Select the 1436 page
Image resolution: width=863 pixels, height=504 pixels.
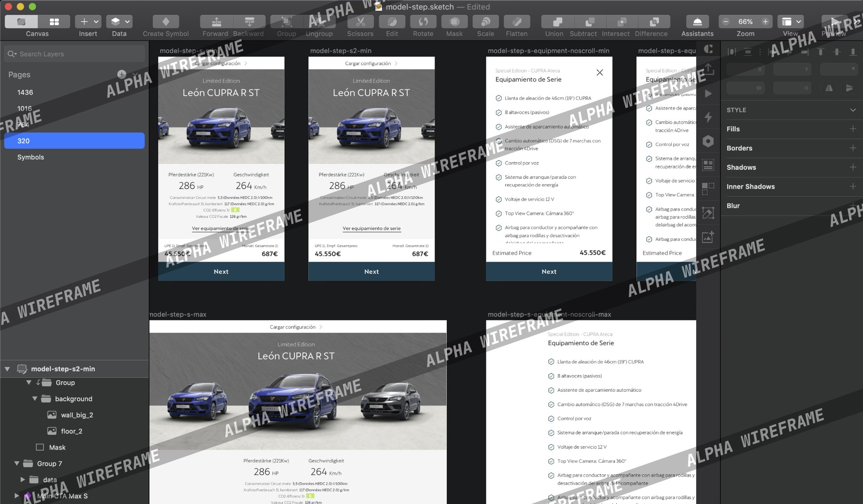(25, 93)
